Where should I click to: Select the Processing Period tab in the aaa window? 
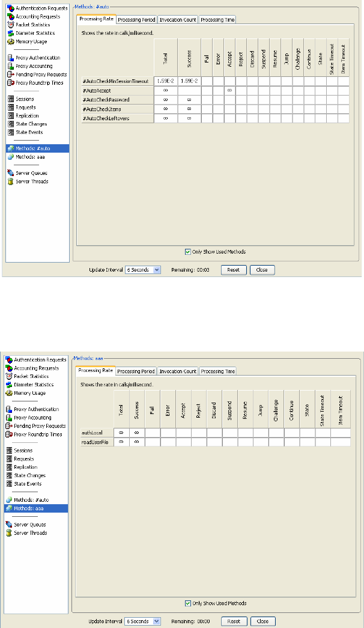click(x=136, y=371)
